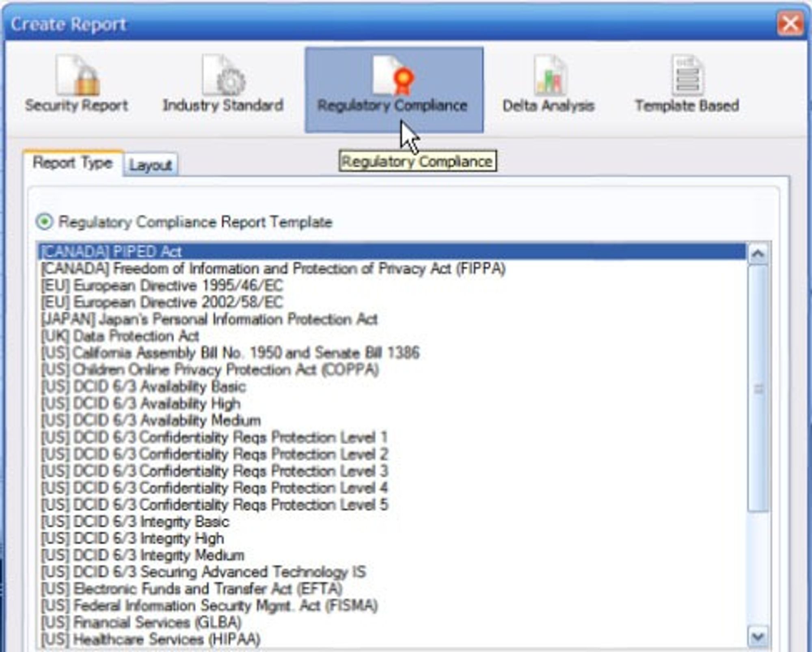Select Federal Information Security Mgmt. Act (FISMA)

(x=393, y=606)
